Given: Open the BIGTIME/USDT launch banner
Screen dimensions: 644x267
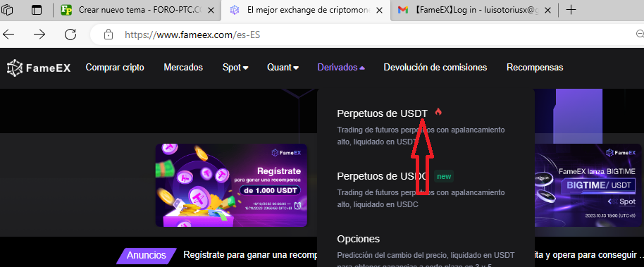Looking at the screenshot, I should pyautogui.click(x=588, y=185).
